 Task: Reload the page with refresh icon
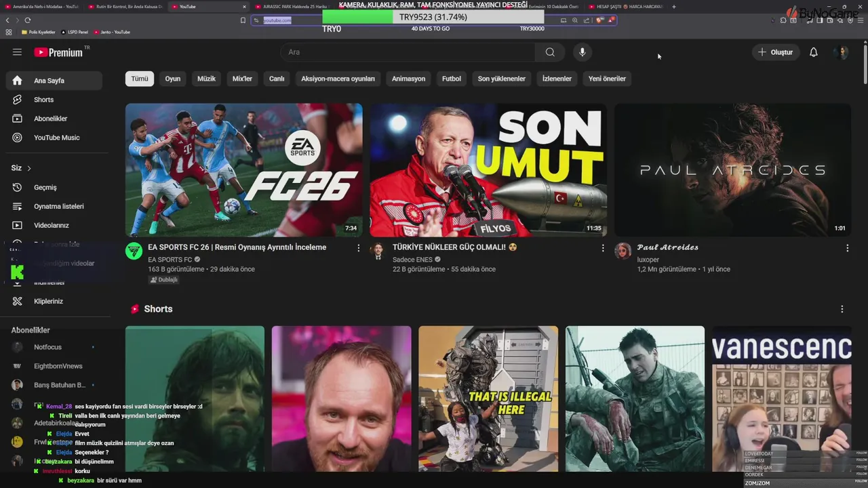tap(27, 20)
